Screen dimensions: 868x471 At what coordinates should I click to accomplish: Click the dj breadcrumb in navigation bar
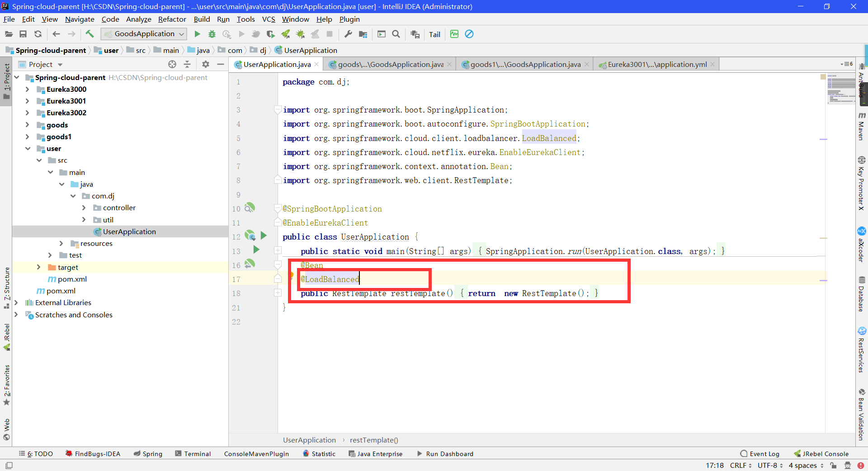pos(259,50)
